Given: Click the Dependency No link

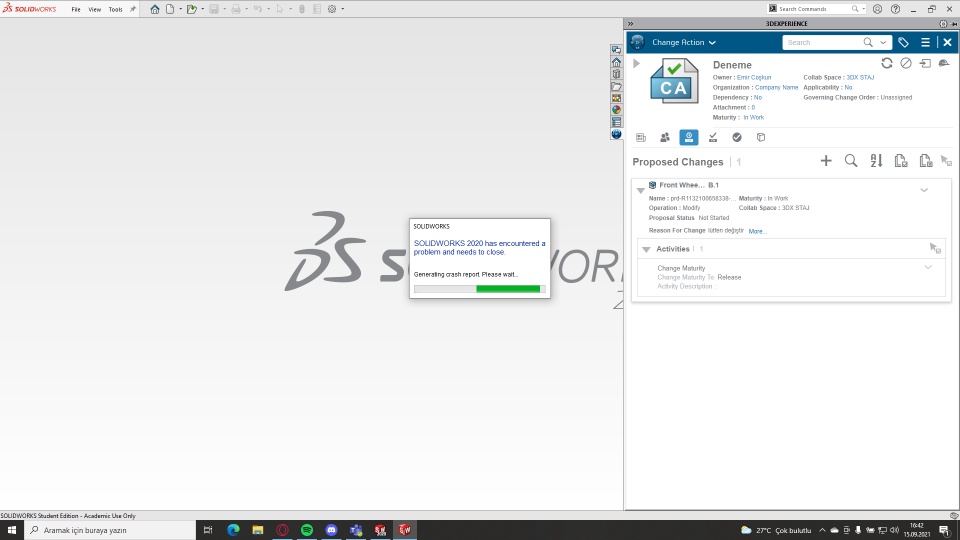Looking at the screenshot, I should click(758, 97).
